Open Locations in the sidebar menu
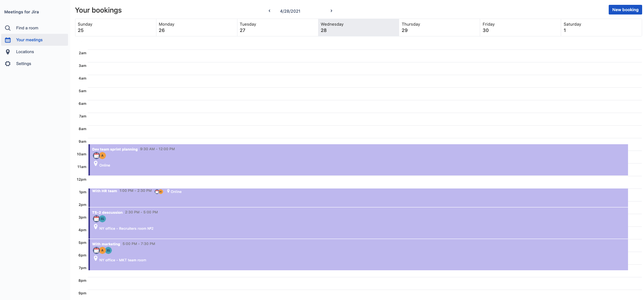644x300 pixels. (x=25, y=52)
